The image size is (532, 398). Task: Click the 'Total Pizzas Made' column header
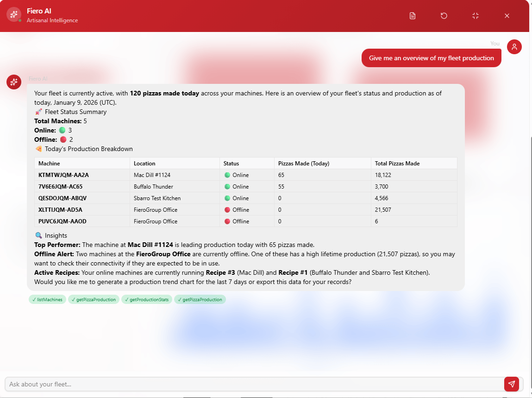[x=397, y=164]
